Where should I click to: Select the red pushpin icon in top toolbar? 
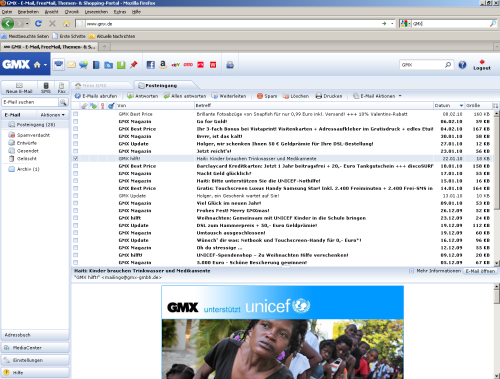134,65
